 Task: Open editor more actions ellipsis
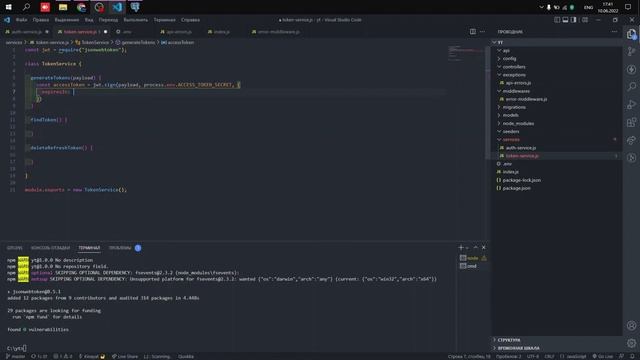(x=482, y=31)
